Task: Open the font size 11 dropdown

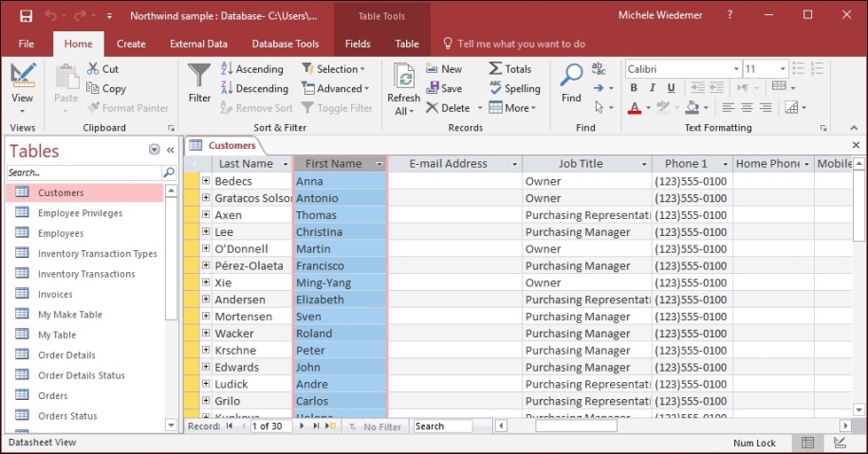Action: click(783, 69)
